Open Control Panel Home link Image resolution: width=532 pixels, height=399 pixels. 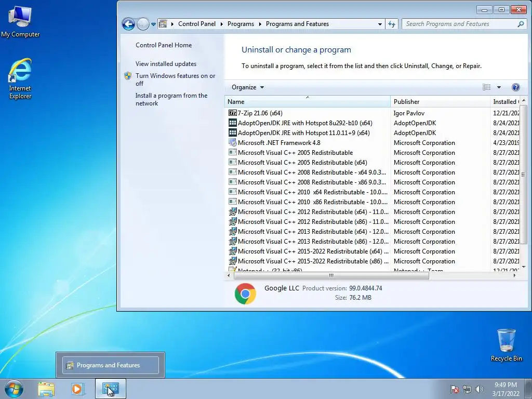tap(164, 45)
